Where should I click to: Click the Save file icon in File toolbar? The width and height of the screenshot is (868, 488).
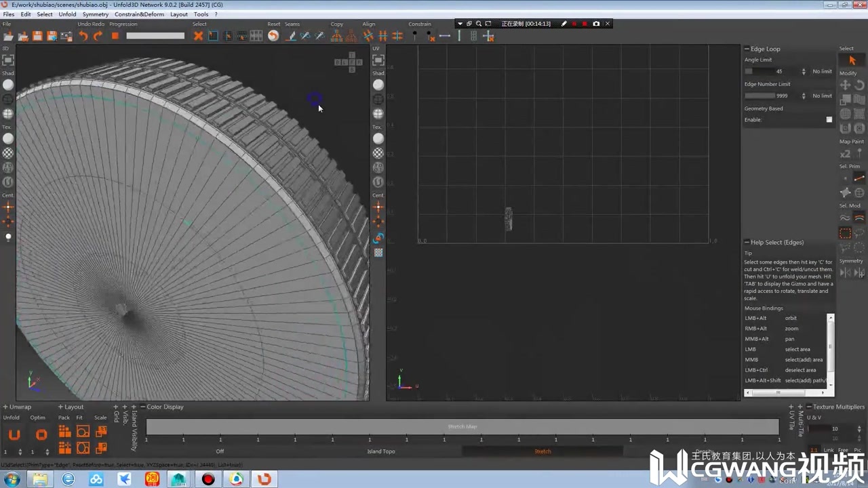38,36
